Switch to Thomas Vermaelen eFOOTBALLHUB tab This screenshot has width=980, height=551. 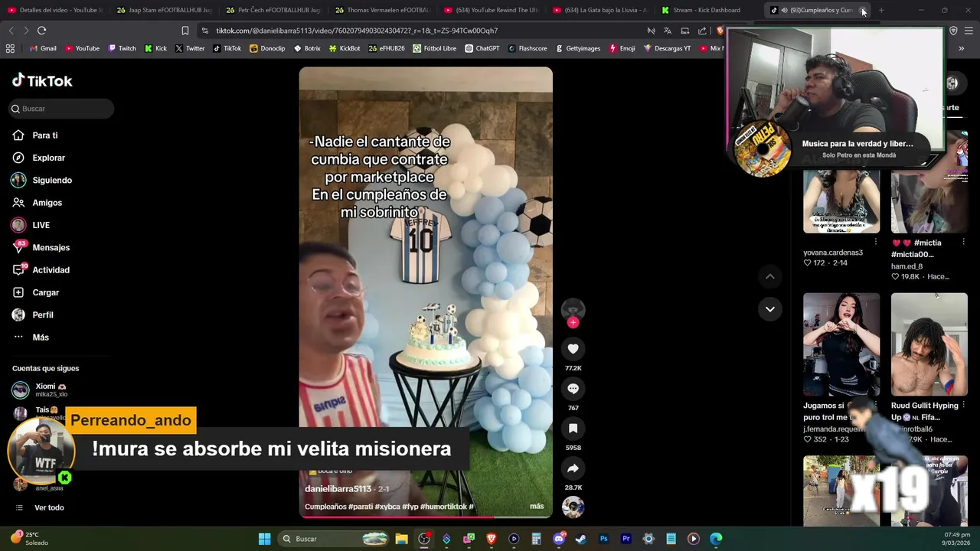click(383, 10)
